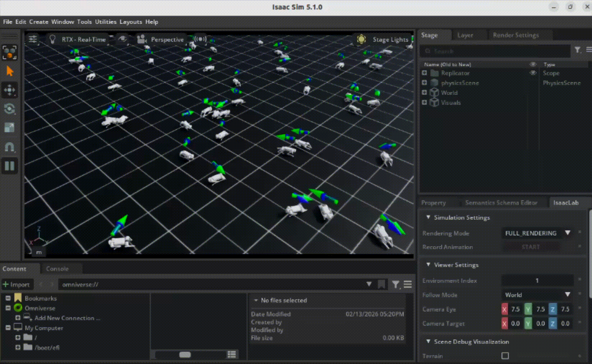The height and width of the screenshot is (364, 592).
Task: Pause the simulation via left toolbar
Action: point(10,166)
